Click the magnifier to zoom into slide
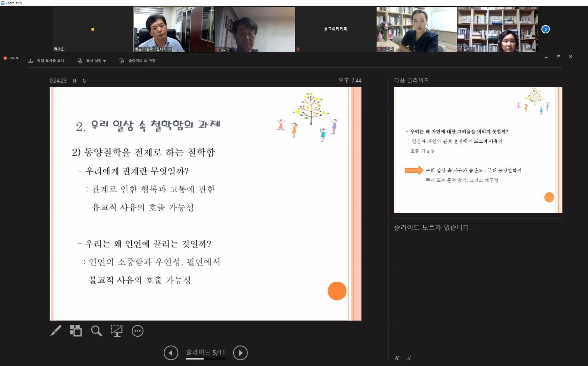The image size is (588, 366). (x=97, y=331)
